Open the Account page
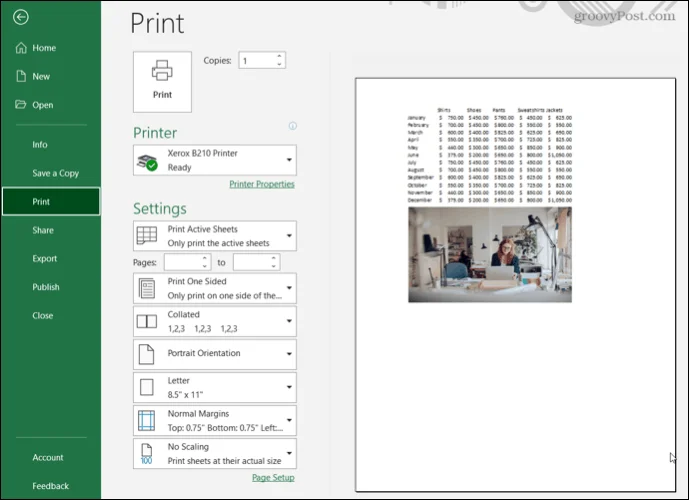689x500 pixels. point(51,457)
